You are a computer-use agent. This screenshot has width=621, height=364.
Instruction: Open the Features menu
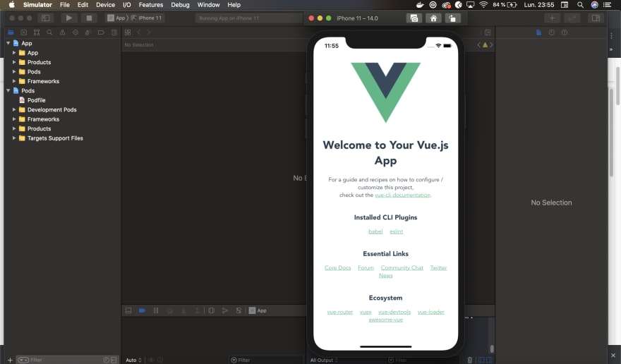pyautogui.click(x=151, y=5)
